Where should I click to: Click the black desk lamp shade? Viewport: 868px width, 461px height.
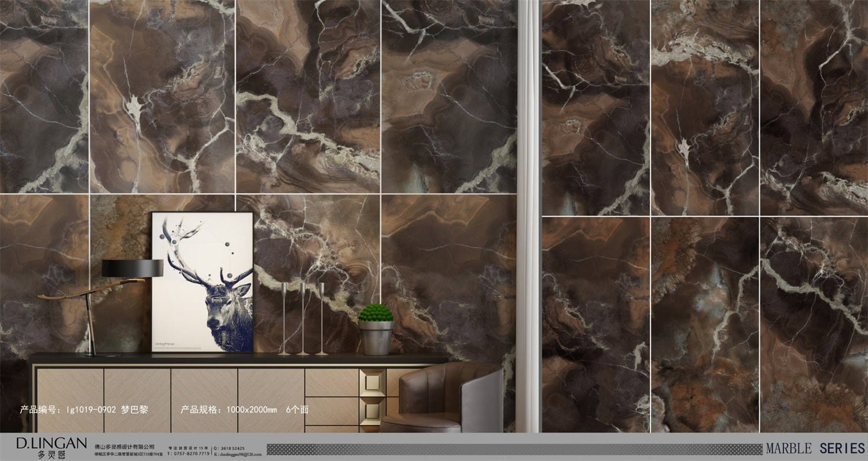(133, 268)
